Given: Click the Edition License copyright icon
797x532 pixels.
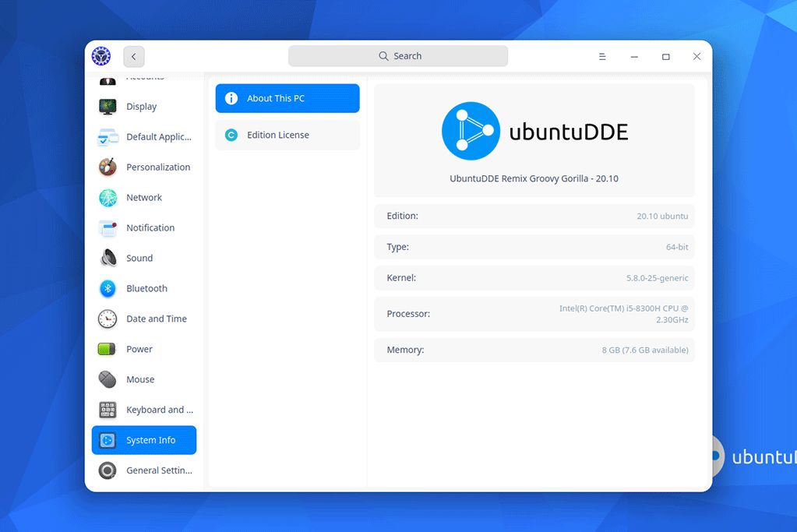Looking at the screenshot, I should (231, 135).
